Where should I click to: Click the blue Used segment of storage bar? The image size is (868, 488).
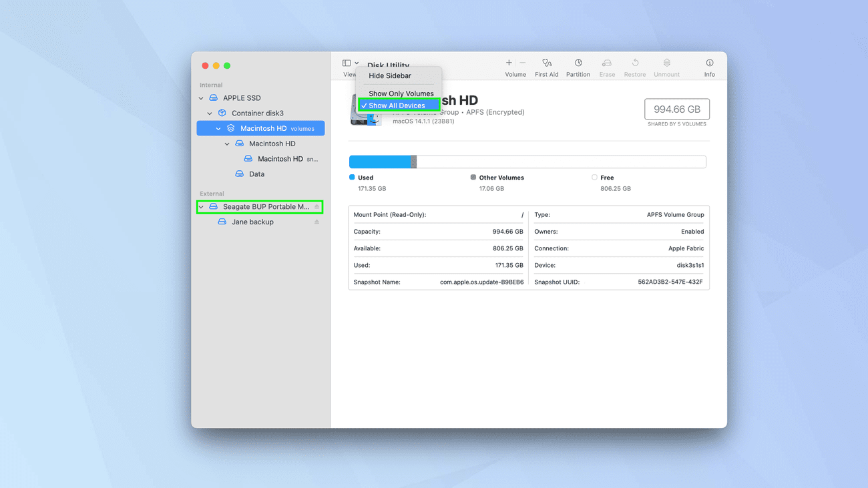coord(379,162)
